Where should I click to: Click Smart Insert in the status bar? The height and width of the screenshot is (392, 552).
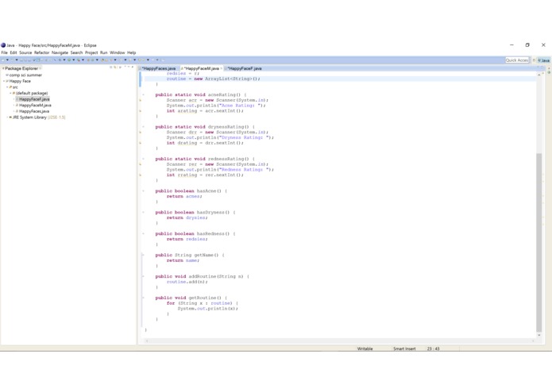pos(404,349)
